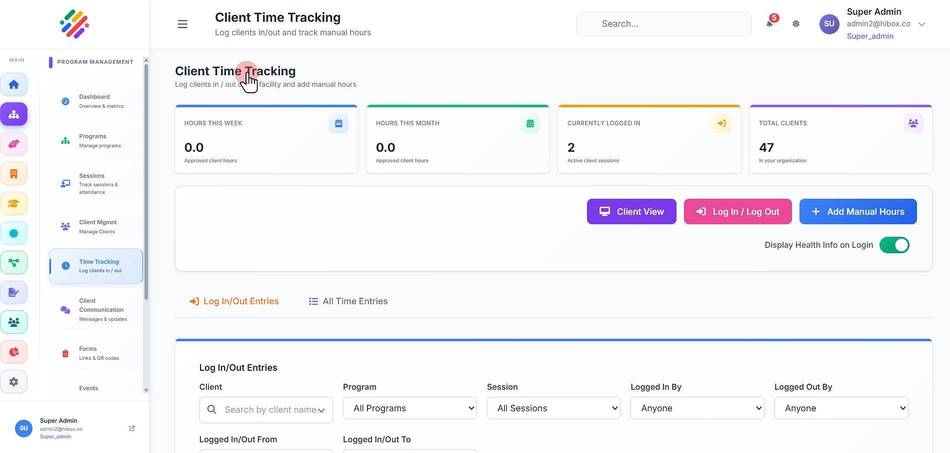This screenshot has width=950, height=453.
Task: Click the company logo at top left
Action: tap(75, 24)
